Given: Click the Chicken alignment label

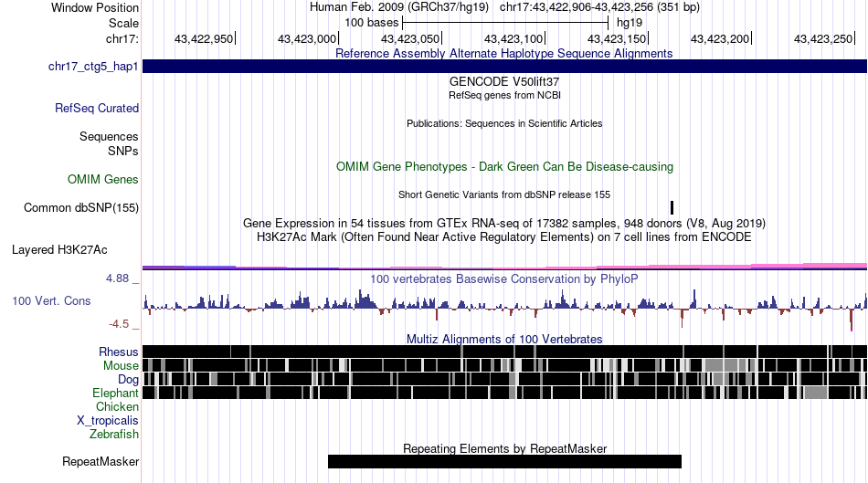Looking at the screenshot, I should [117, 406].
